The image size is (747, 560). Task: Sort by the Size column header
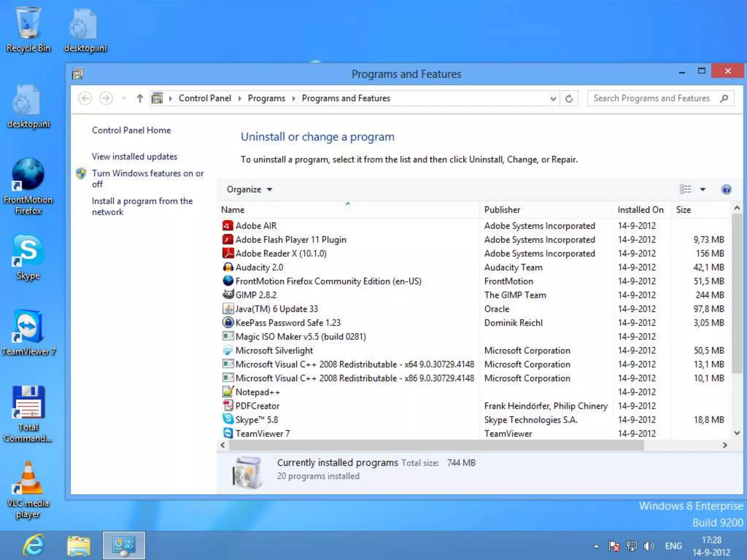click(x=701, y=210)
